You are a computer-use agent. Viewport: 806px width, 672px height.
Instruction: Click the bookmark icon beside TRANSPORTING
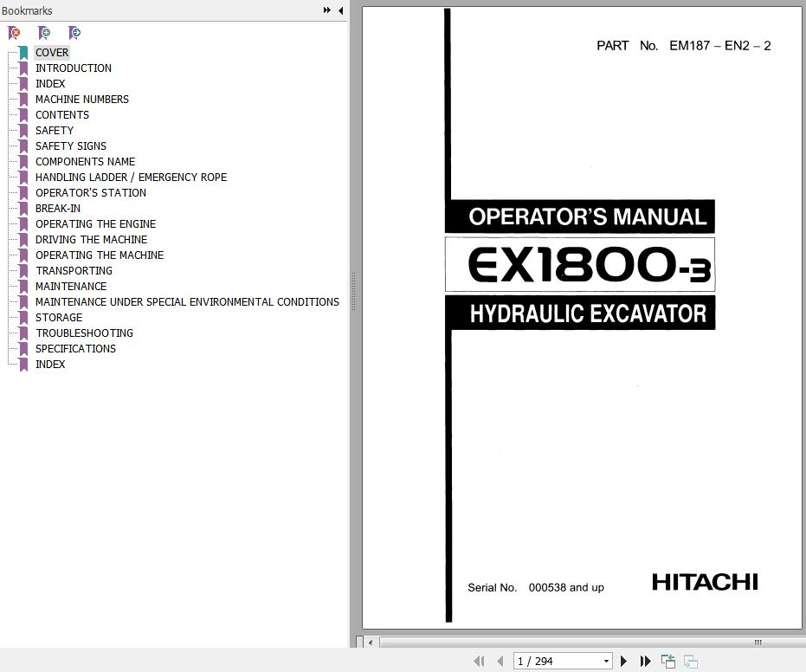(x=23, y=270)
